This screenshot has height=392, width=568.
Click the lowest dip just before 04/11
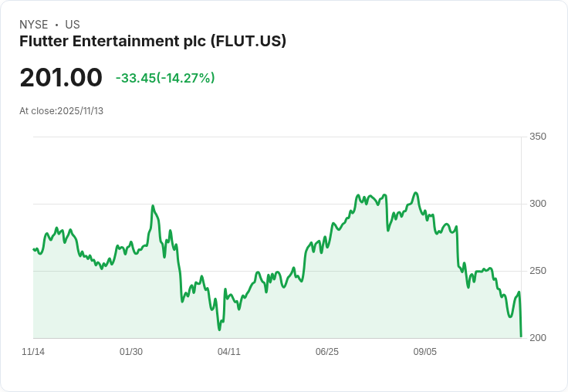[219, 329]
